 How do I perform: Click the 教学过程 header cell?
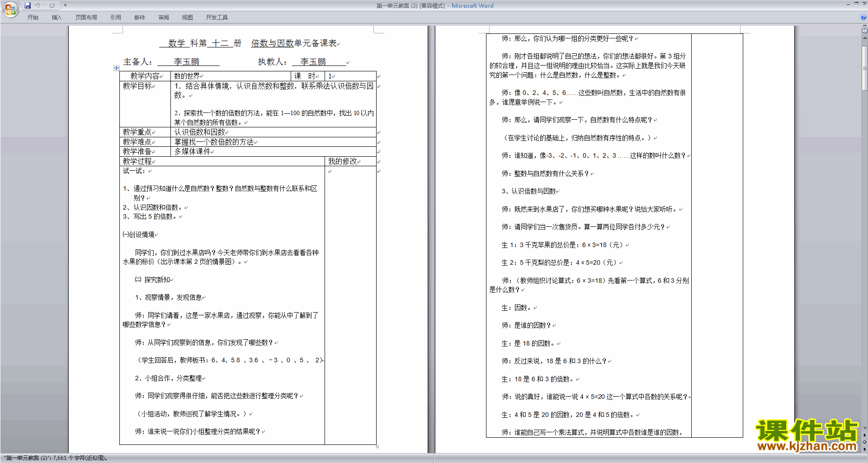222,161
